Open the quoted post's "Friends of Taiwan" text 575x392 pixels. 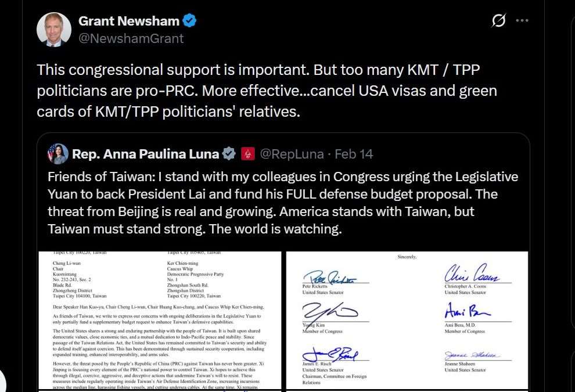[282, 203]
